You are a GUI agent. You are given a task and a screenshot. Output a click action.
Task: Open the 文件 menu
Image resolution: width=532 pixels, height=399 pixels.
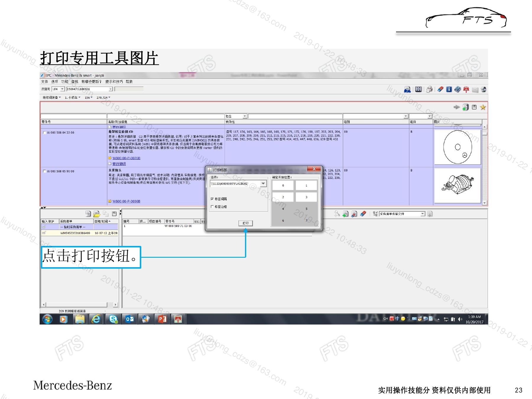[45, 82]
